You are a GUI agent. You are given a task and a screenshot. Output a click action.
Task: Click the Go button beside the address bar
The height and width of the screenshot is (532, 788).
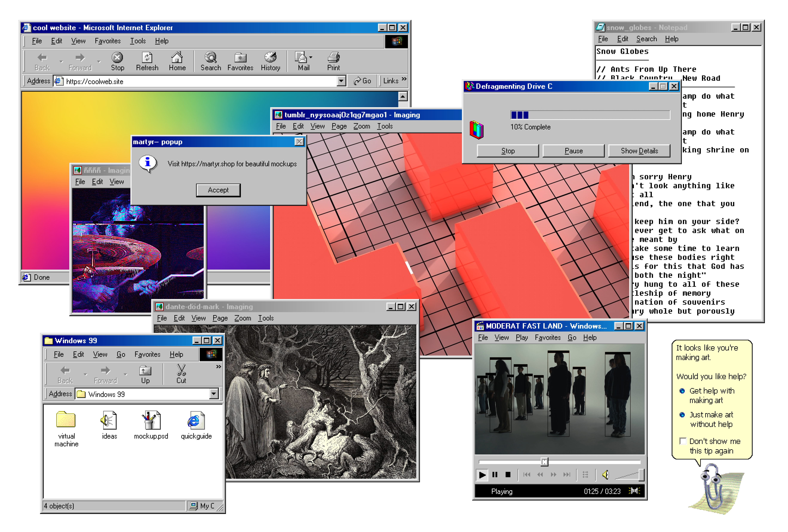click(x=362, y=81)
